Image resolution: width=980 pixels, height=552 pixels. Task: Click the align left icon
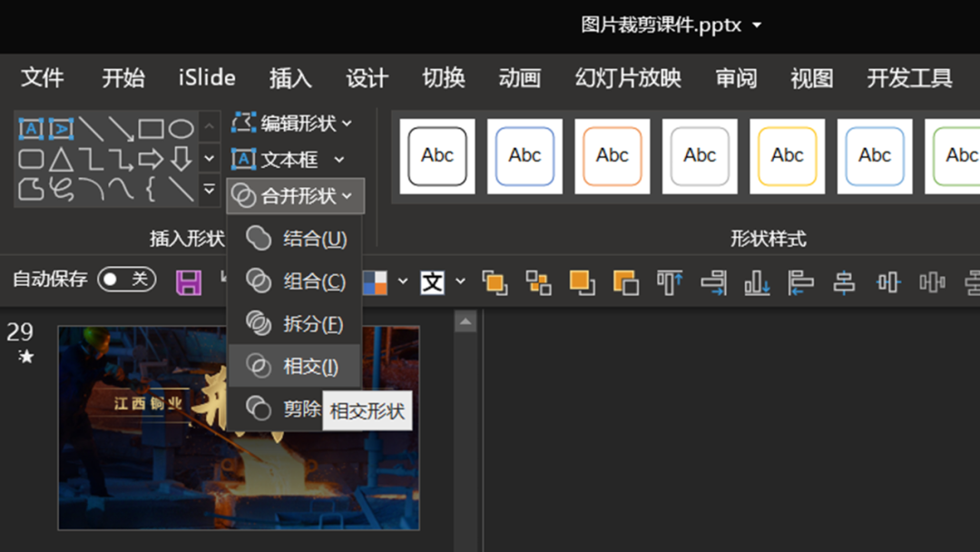point(800,282)
